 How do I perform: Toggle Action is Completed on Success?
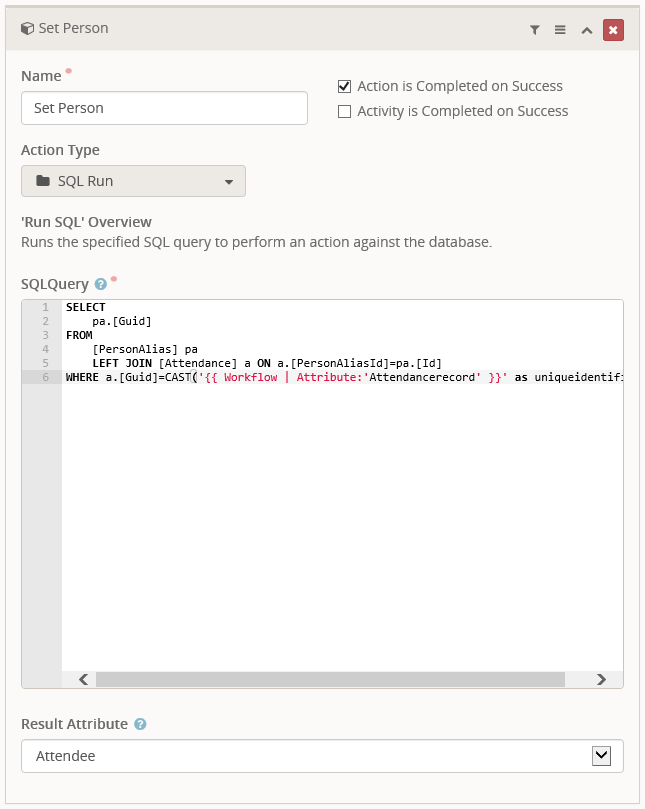click(x=344, y=86)
